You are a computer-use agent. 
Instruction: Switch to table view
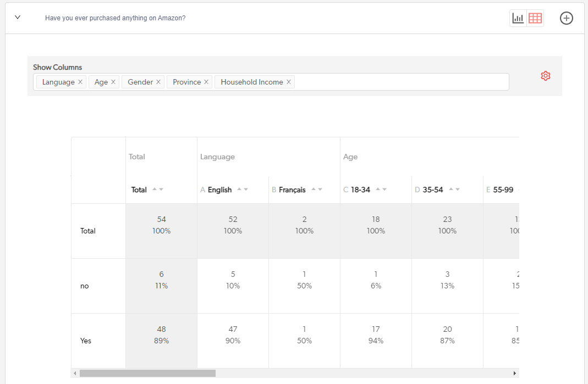coord(535,18)
